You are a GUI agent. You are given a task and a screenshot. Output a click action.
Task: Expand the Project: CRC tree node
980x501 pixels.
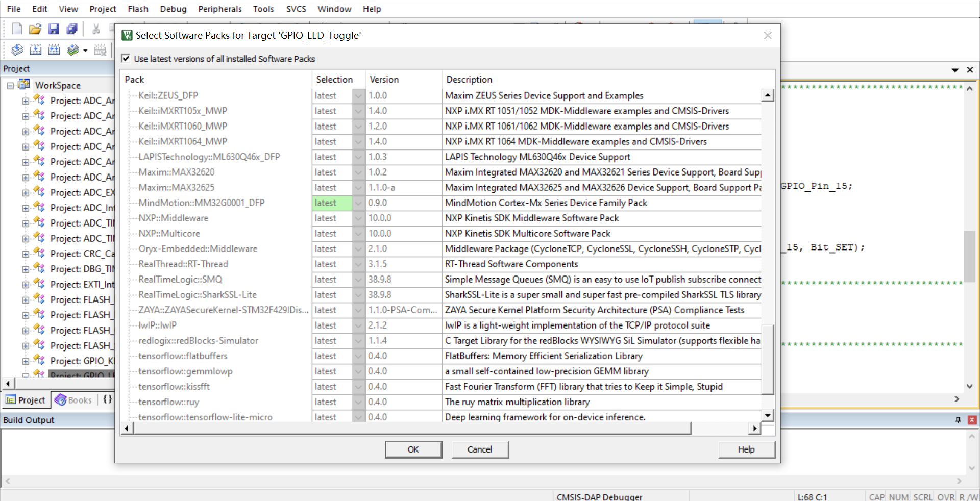pos(26,254)
